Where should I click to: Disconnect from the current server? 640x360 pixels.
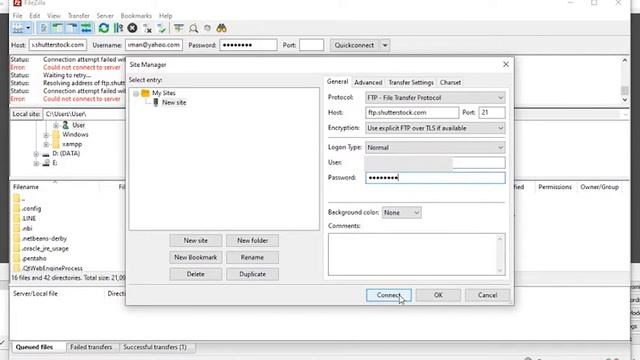pos(147,28)
